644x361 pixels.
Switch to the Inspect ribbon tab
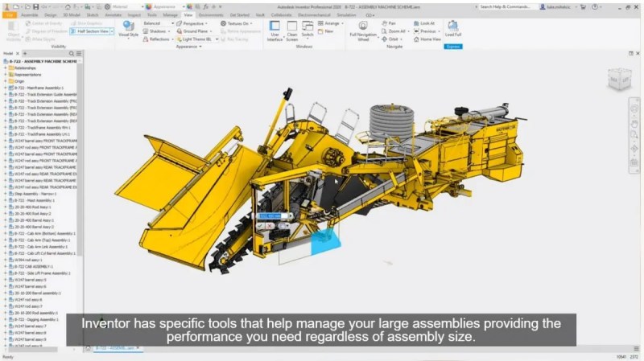click(134, 14)
